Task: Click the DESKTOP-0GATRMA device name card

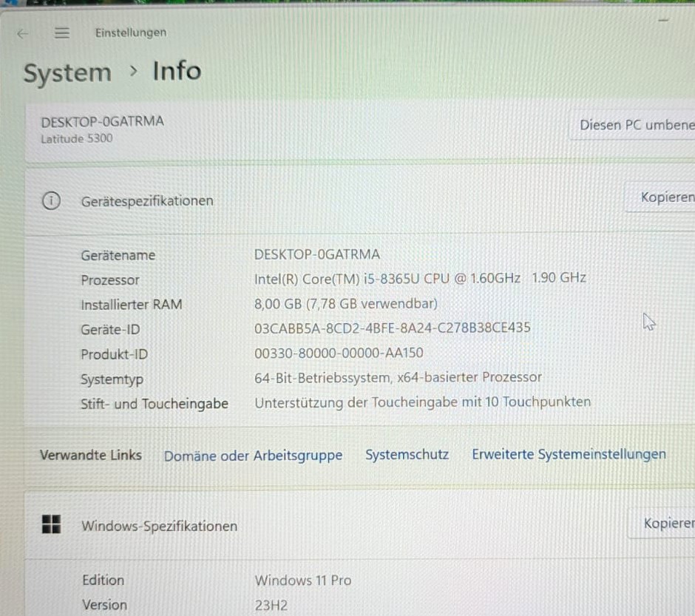Action: pyautogui.click(x=360, y=130)
